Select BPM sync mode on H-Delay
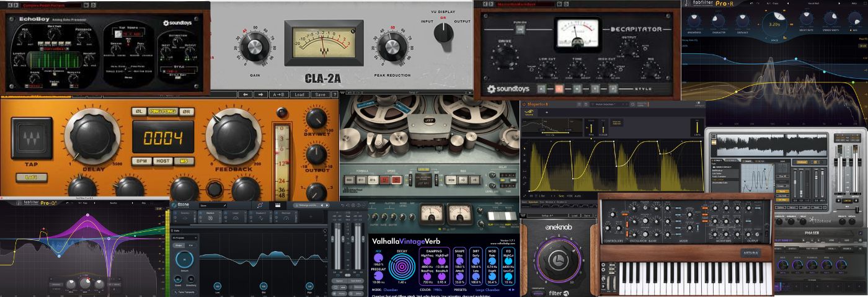This screenshot has width=868, height=297. pos(141,161)
